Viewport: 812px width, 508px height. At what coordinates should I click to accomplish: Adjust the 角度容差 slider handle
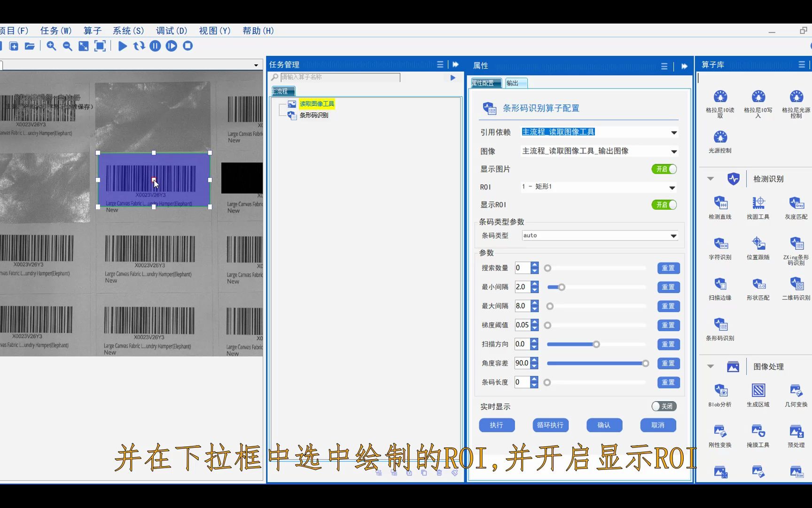click(646, 364)
